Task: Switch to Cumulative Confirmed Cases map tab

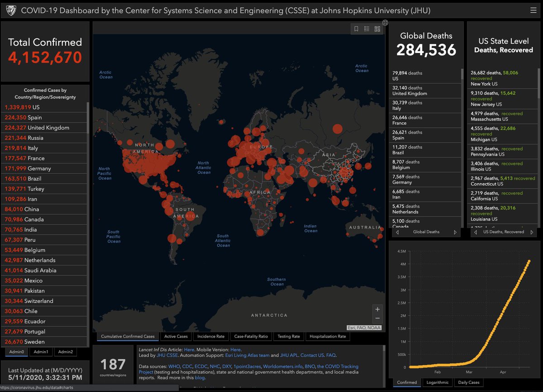Action: tap(128, 336)
